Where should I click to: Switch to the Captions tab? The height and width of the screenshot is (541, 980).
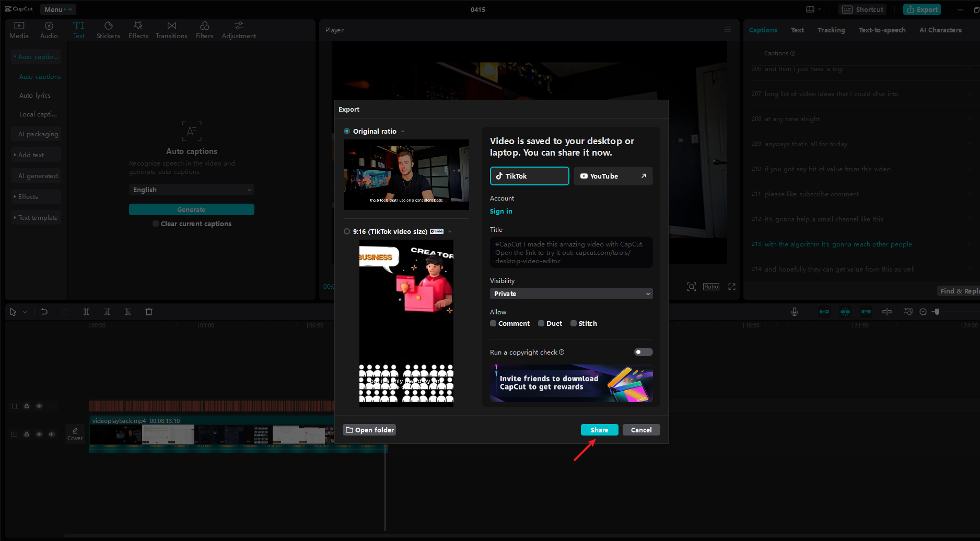click(x=763, y=30)
